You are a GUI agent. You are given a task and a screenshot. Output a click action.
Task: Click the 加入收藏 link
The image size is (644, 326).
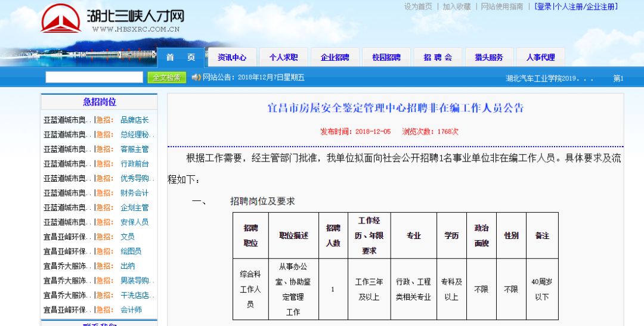pyautogui.click(x=457, y=7)
